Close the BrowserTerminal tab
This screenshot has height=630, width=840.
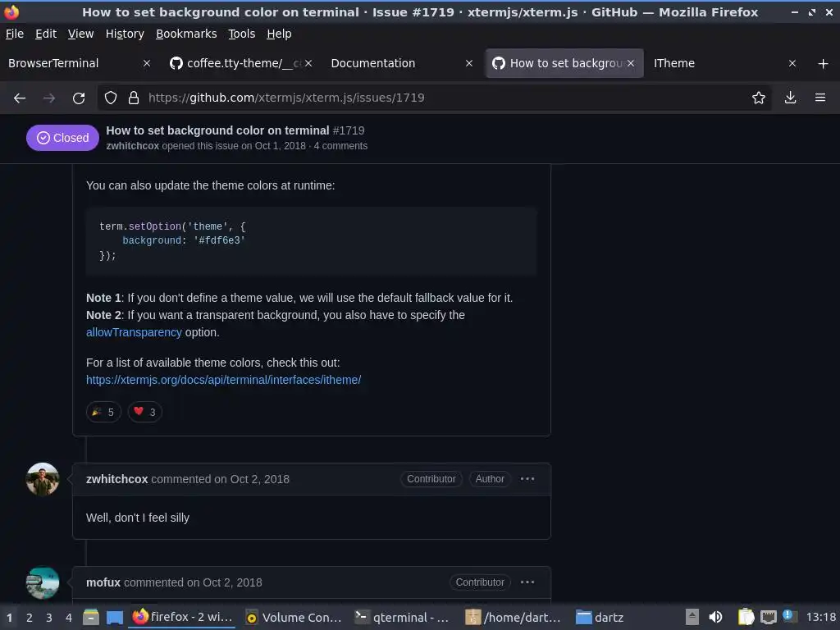(x=147, y=63)
